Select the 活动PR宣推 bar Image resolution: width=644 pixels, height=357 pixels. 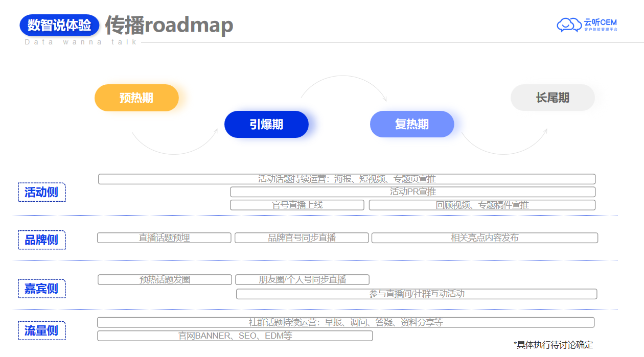point(413,192)
